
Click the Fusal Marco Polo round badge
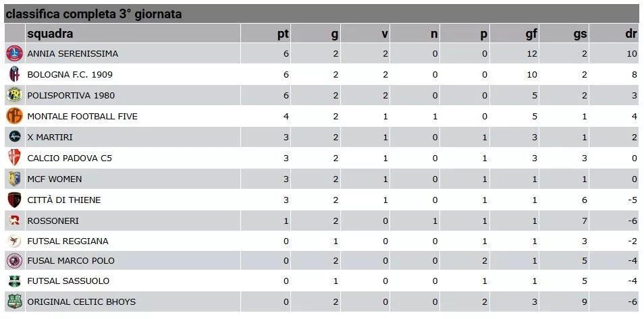pyautogui.click(x=14, y=261)
